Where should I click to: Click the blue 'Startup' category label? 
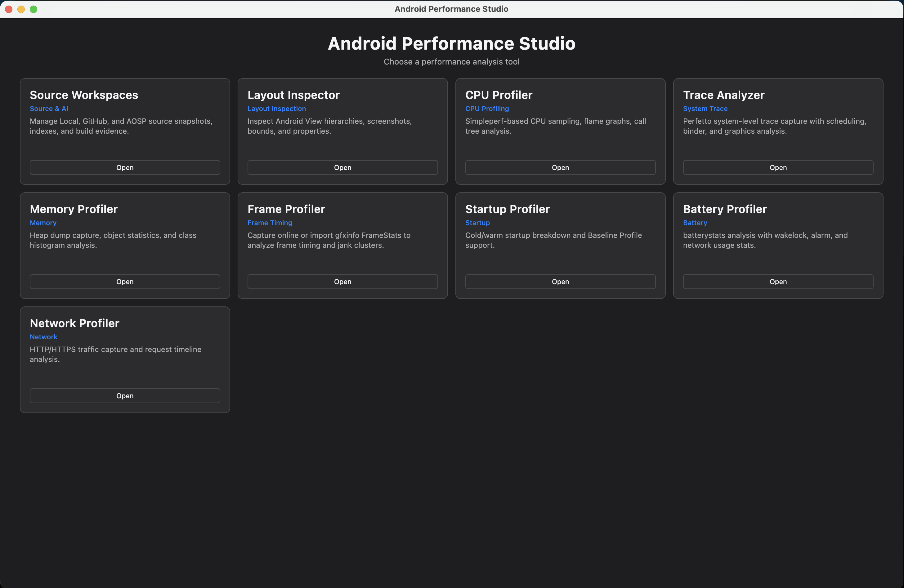point(477,223)
